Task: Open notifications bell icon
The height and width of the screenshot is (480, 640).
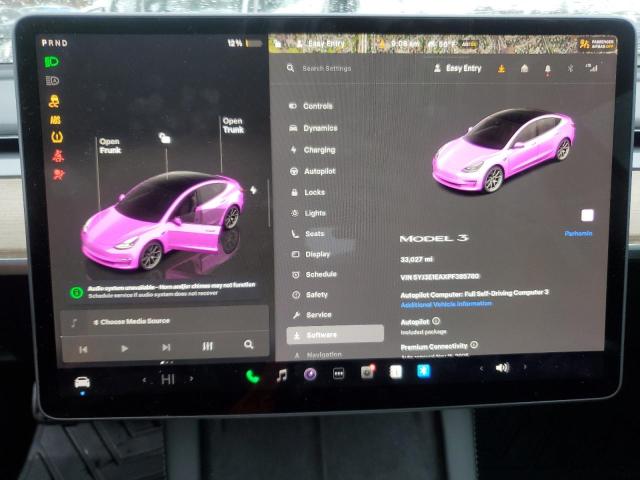Action: tap(547, 69)
